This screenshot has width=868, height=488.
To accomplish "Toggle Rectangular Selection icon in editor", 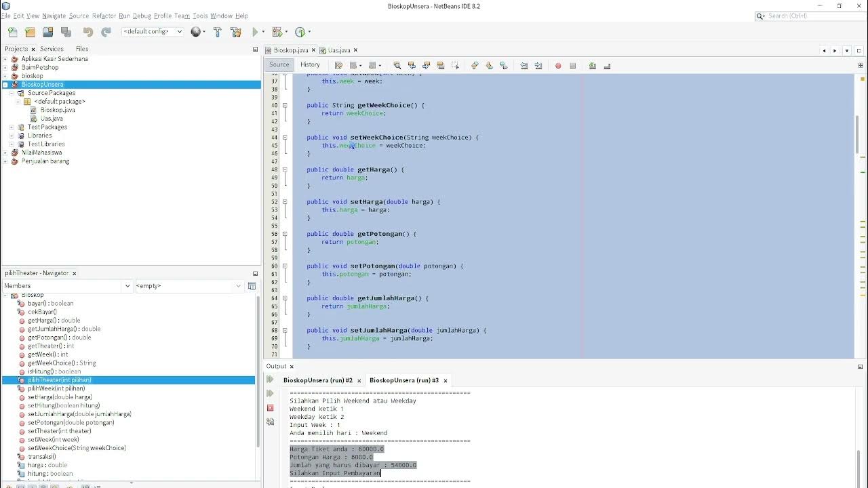I will pos(455,66).
